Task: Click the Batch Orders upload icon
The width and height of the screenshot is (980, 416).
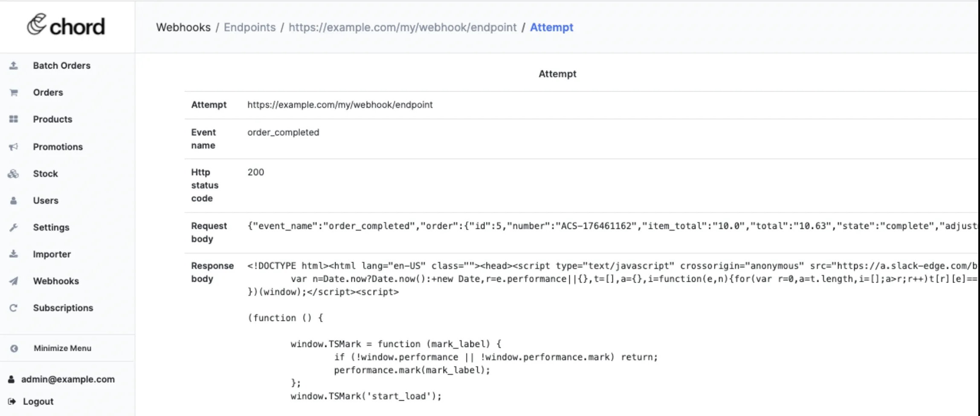Action: coord(14,66)
